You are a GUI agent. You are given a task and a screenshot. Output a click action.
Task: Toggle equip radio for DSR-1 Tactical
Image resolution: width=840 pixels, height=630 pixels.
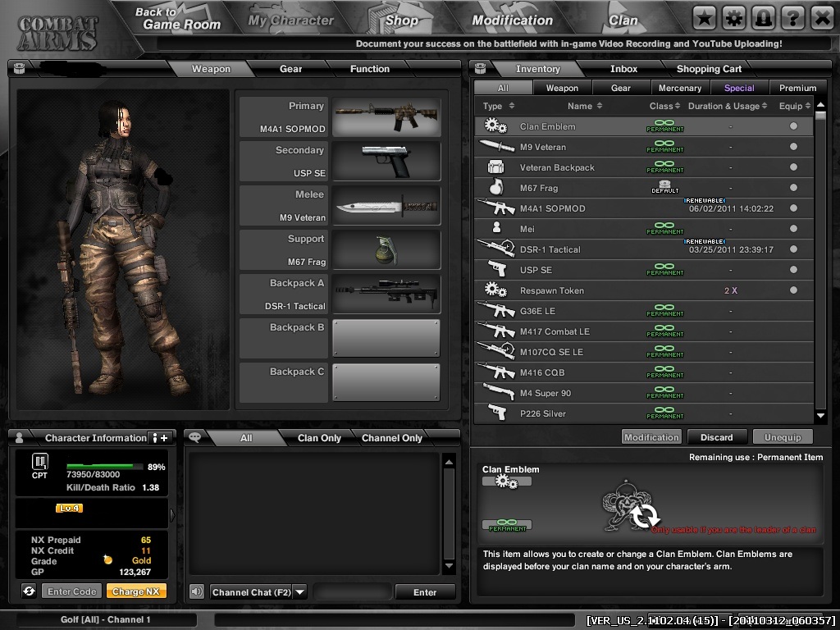pos(793,249)
